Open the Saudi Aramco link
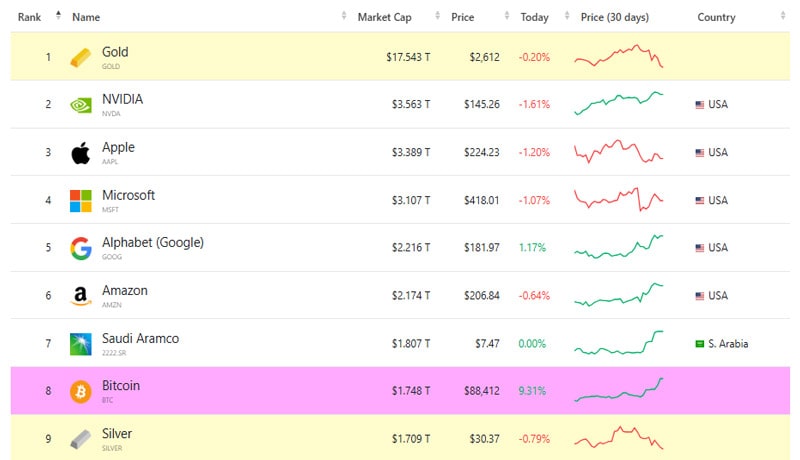 click(x=140, y=339)
